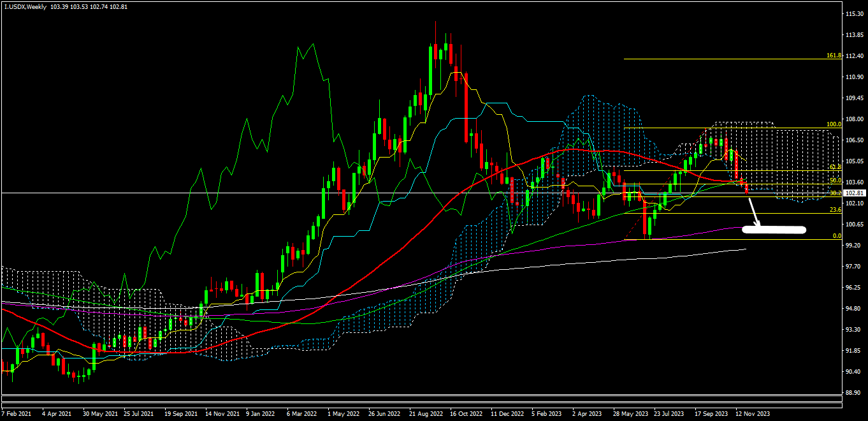Click the 94.80 price axis label

pyautogui.click(x=853, y=309)
